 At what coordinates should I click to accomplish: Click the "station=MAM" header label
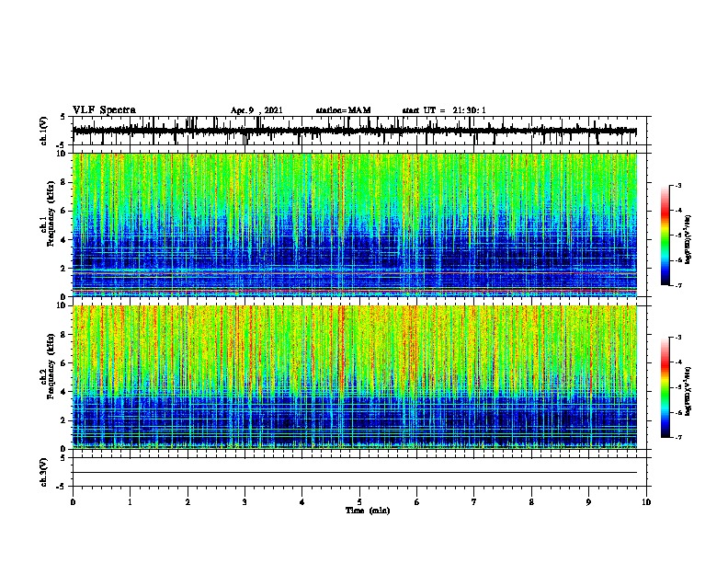(343, 110)
